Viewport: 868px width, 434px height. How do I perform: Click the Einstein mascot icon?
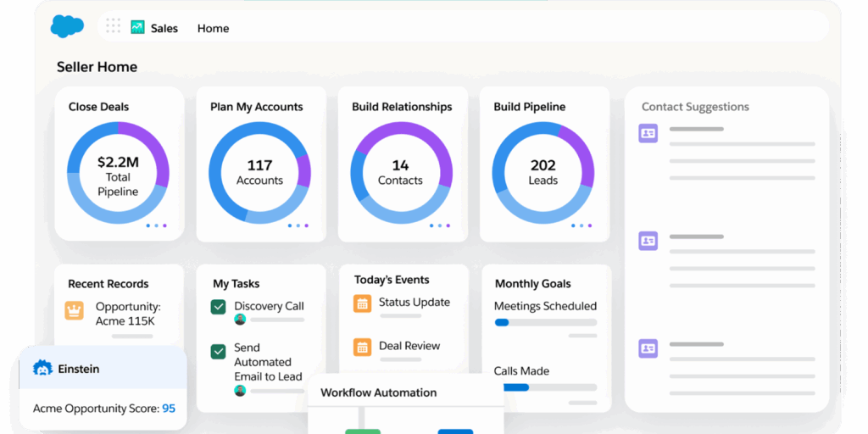[x=42, y=369]
